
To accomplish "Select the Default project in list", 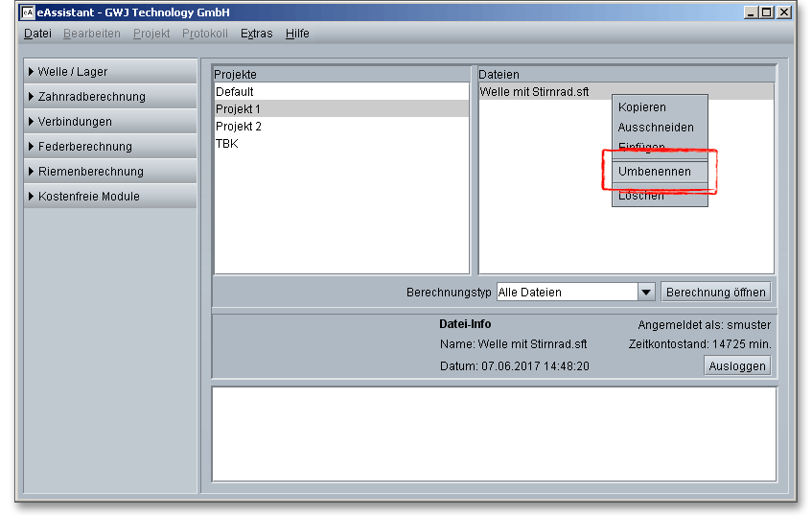I will coord(235,92).
